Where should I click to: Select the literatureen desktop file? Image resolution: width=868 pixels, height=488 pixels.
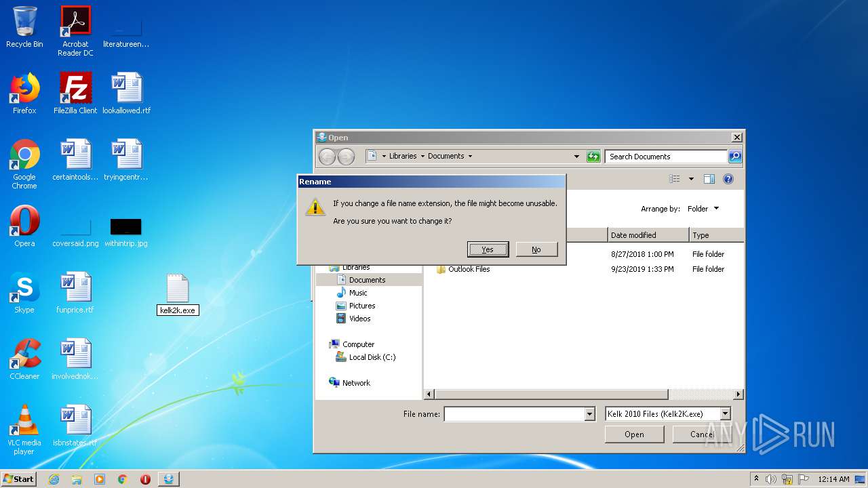(126, 31)
